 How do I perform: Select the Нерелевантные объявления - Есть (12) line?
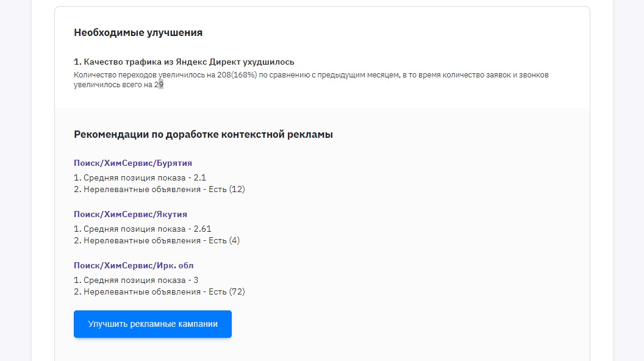click(159, 189)
